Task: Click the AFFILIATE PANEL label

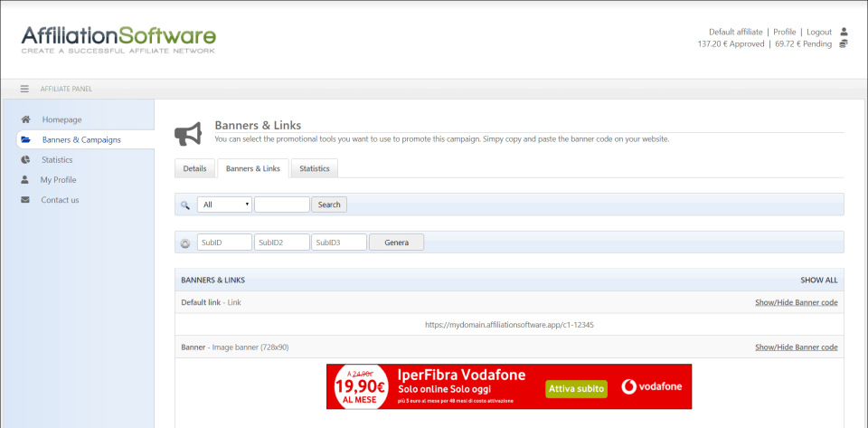Action: (x=66, y=89)
